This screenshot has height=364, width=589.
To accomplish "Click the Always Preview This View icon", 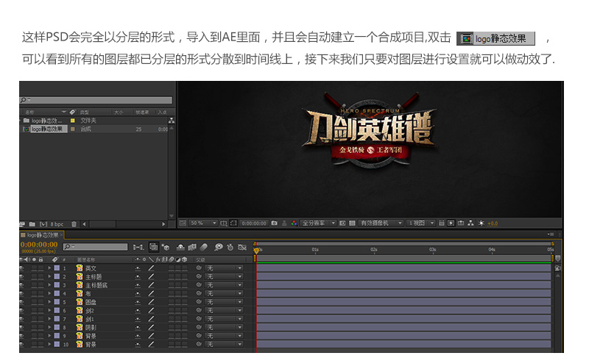I will click(x=183, y=223).
